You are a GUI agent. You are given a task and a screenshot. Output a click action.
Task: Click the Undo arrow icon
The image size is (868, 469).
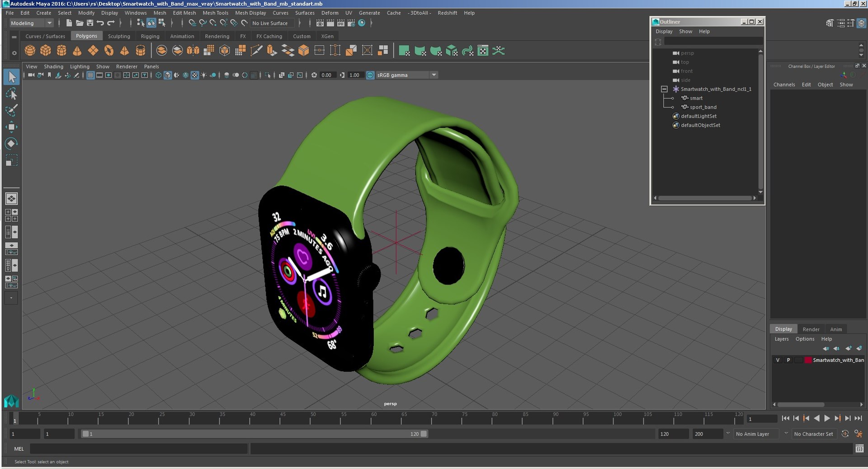(x=100, y=23)
